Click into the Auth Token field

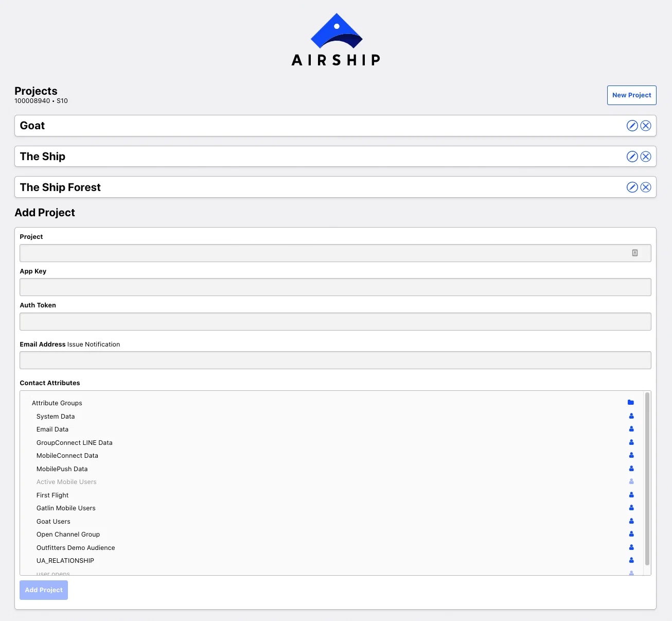coord(335,322)
